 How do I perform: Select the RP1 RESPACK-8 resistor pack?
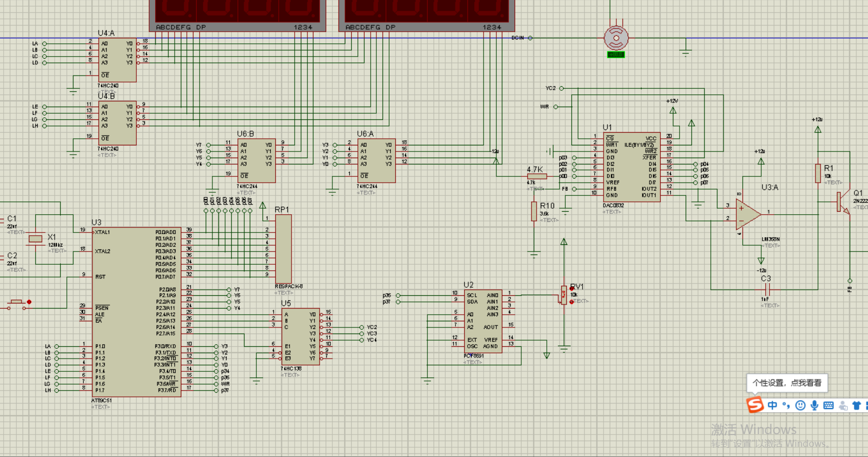[283, 249]
